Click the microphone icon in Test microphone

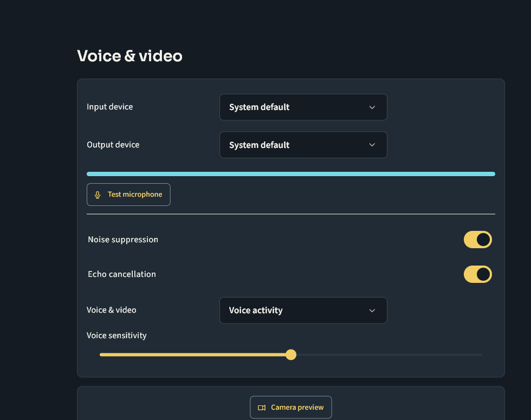coord(98,195)
